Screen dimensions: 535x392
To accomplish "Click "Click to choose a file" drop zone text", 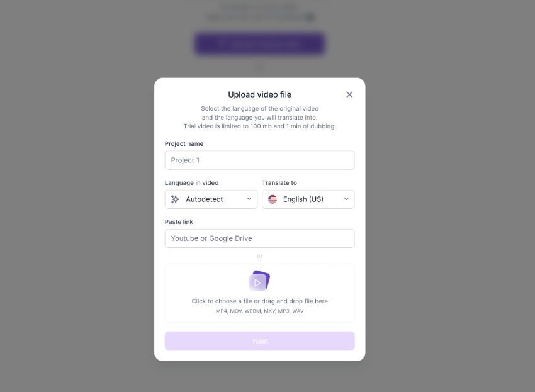I will 260,301.
